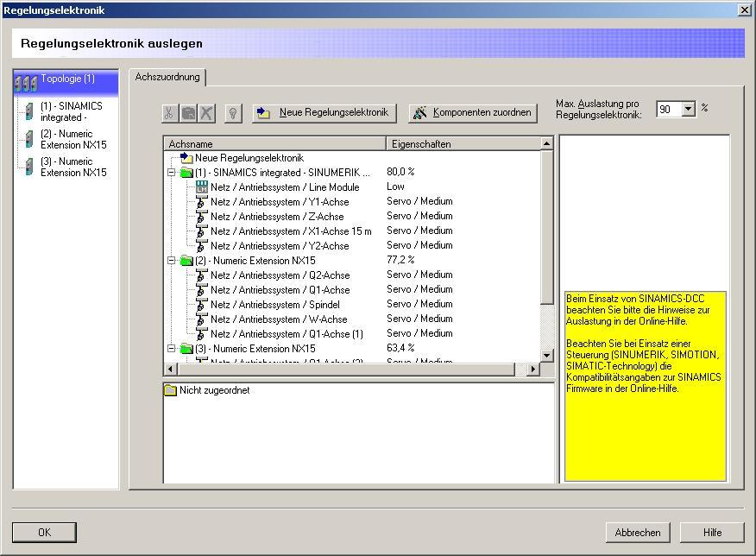Select the 'Netz / Antriebssystem / Spindel' row
The image size is (756, 556).
click(x=274, y=305)
